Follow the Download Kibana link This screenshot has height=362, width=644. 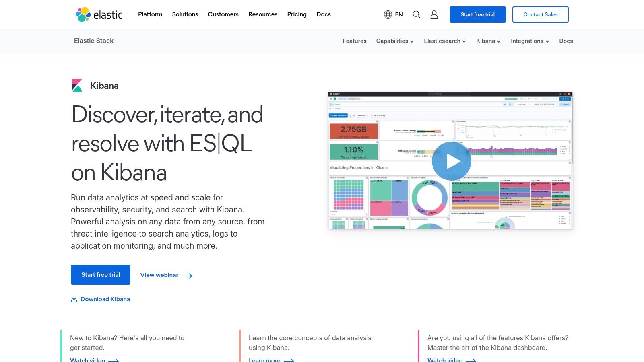pyautogui.click(x=105, y=299)
